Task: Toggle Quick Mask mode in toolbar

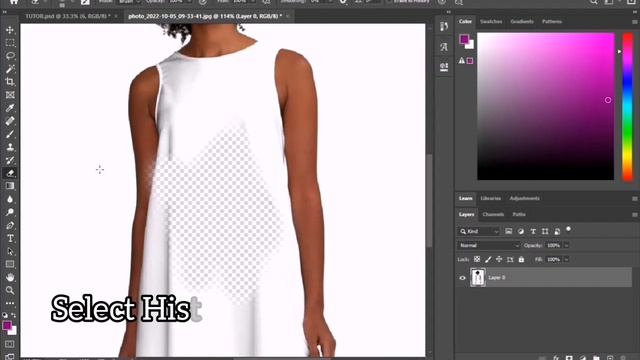Action: coord(10,344)
